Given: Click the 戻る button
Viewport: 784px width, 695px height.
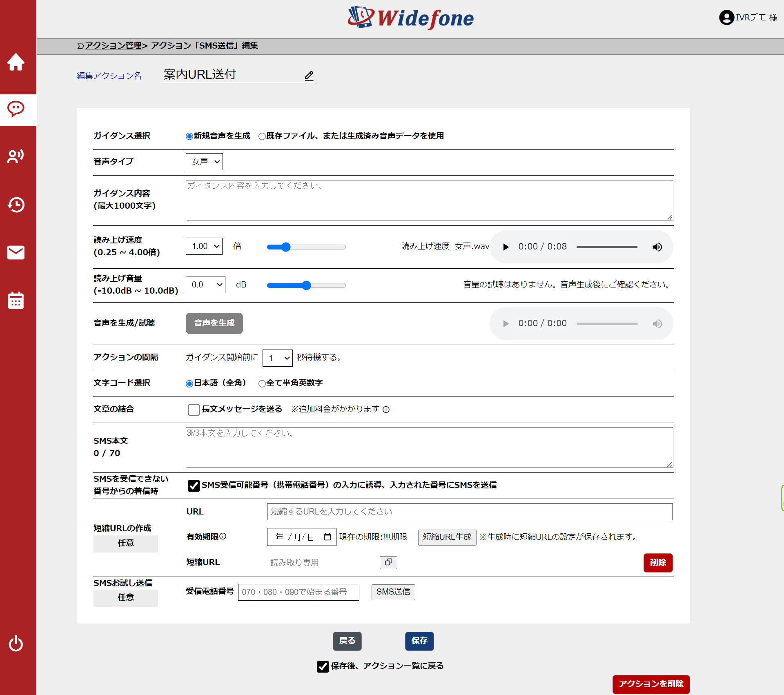Looking at the screenshot, I should click(x=347, y=641).
